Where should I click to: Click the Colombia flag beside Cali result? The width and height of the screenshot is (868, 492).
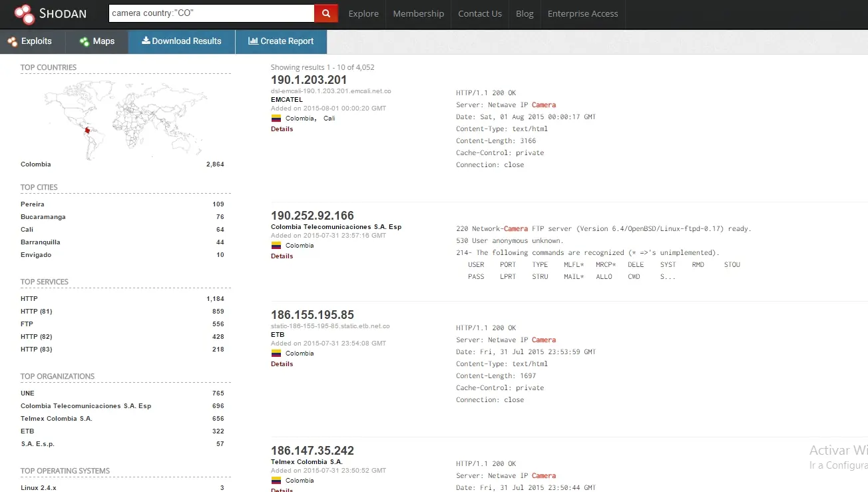(x=276, y=118)
